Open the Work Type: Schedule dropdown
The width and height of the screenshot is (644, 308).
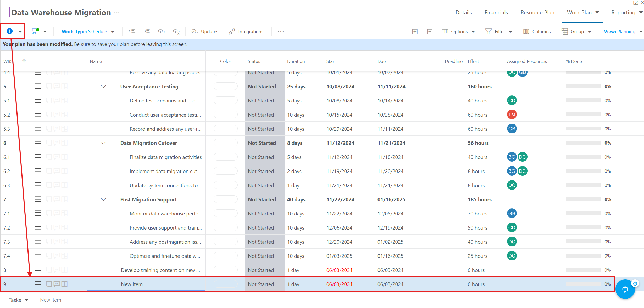pyautogui.click(x=88, y=32)
